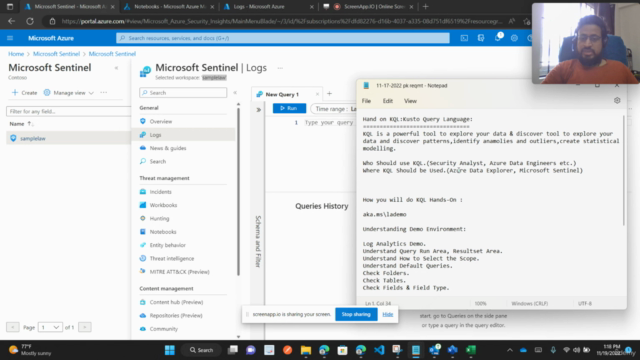Open Azure portal settings gear

514,38
